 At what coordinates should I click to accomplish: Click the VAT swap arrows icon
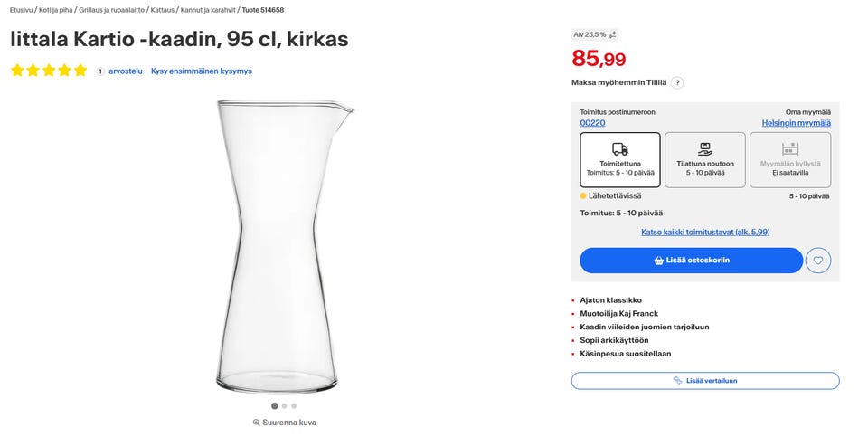(x=612, y=34)
